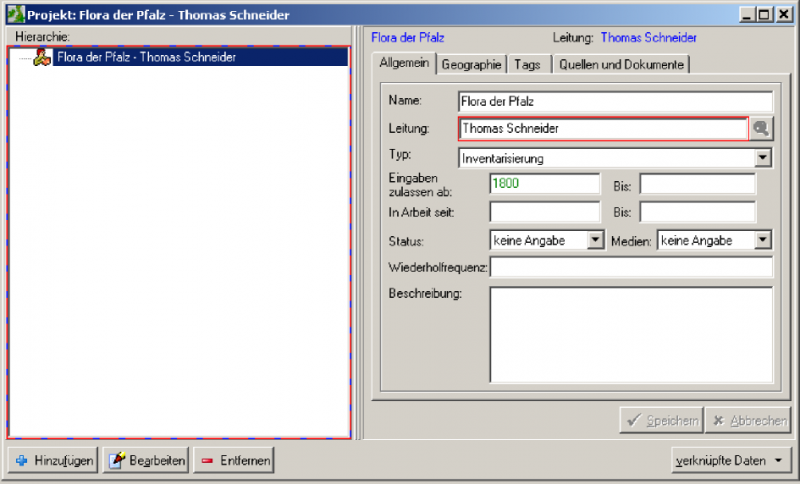Switch to the Geographie tab
Screen dimensions: 800x484
coord(471,64)
